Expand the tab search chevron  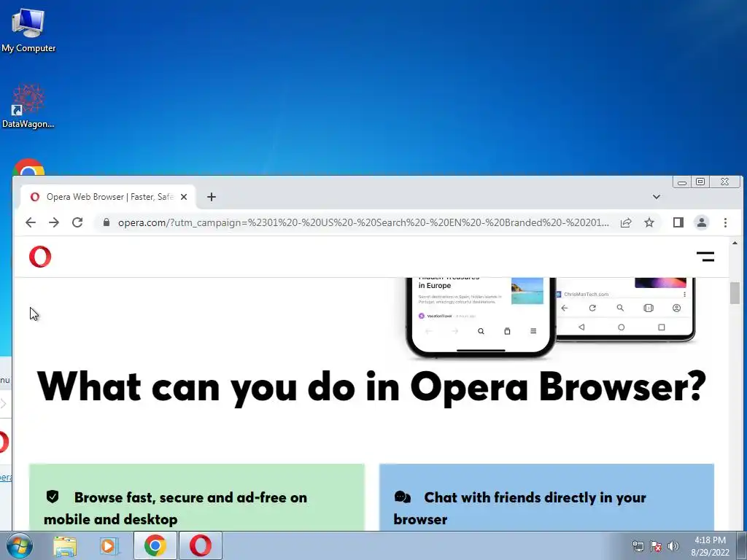(x=657, y=197)
